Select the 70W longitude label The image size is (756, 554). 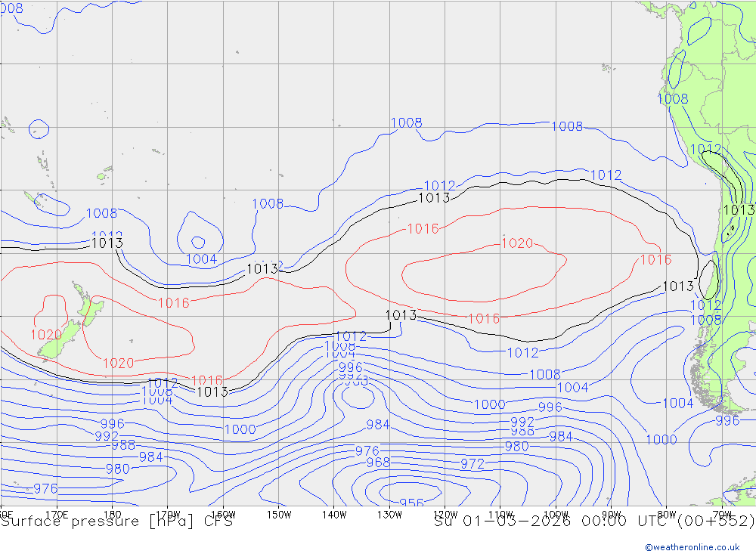(x=722, y=515)
